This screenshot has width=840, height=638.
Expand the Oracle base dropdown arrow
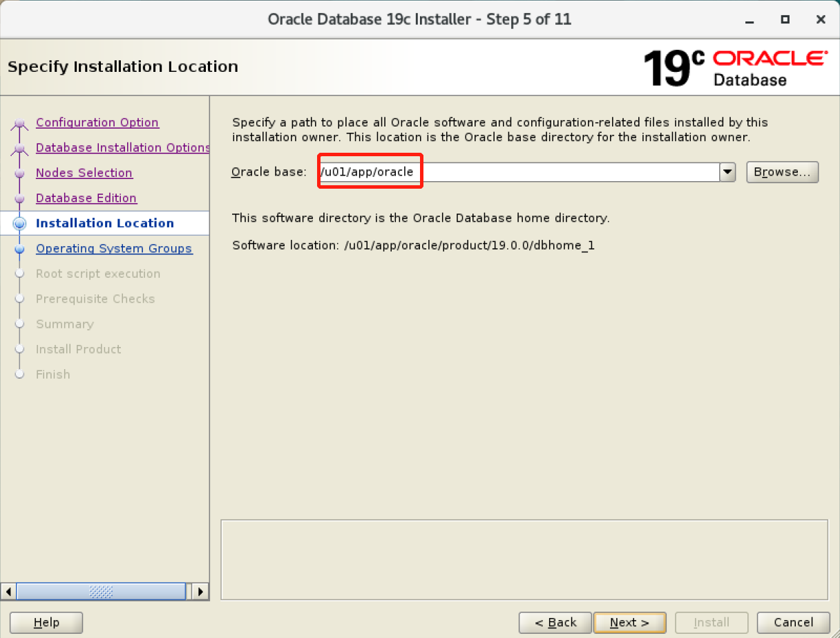(x=727, y=172)
